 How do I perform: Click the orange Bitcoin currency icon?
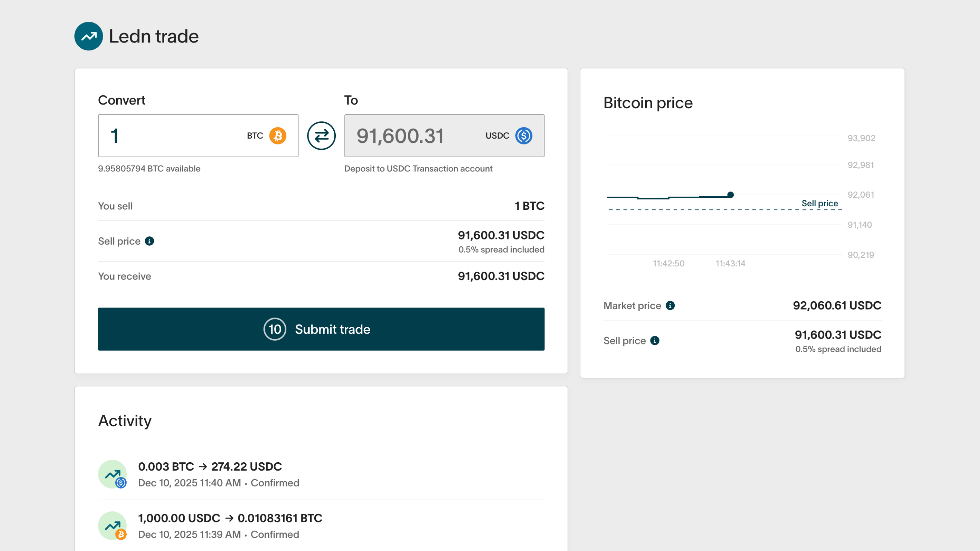click(278, 136)
